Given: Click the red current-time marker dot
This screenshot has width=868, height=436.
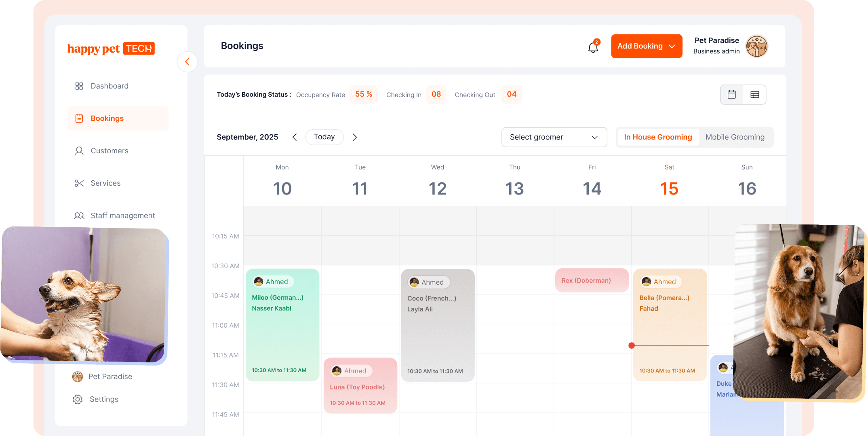Looking at the screenshot, I should (x=631, y=345).
